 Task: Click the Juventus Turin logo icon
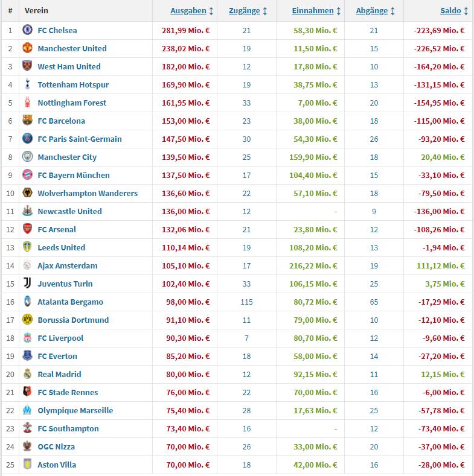pyautogui.click(x=27, y=284)
